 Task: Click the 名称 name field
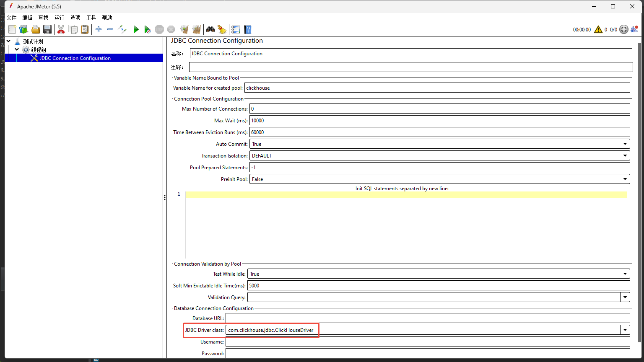tap(411, 53)
